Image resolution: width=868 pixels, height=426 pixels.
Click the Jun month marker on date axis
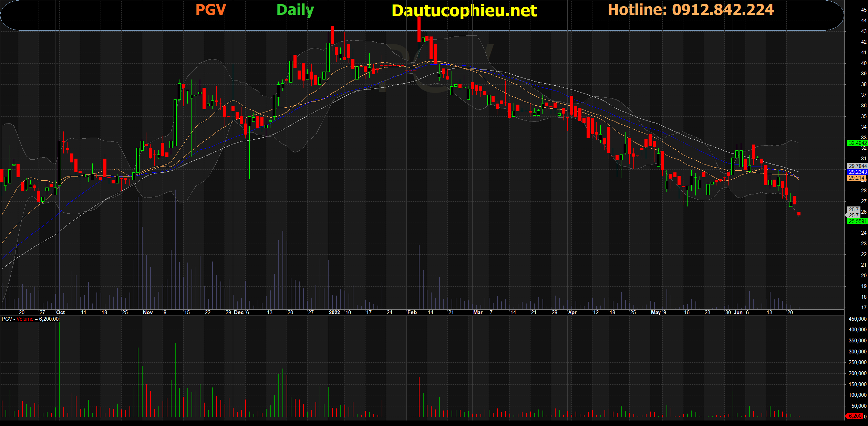click(x=738, y=312)
